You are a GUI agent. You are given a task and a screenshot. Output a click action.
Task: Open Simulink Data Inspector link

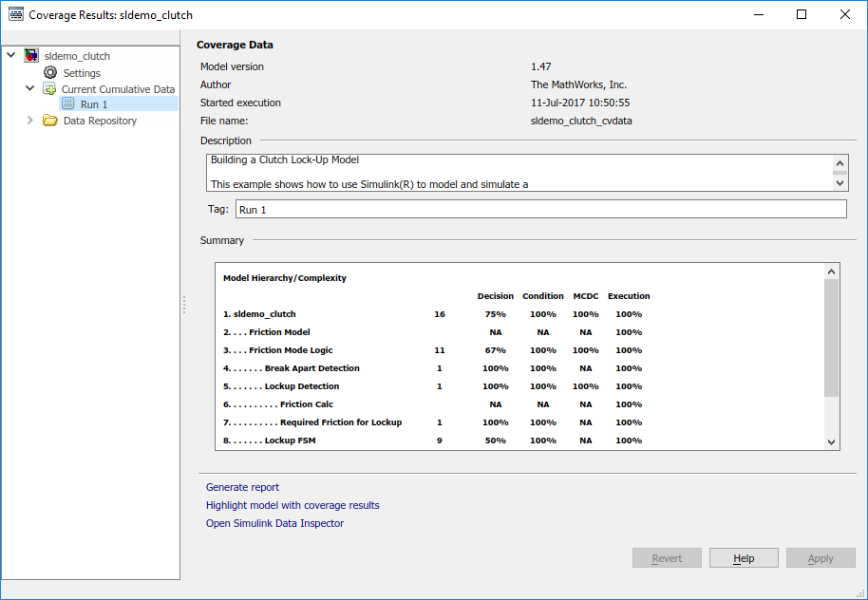click(274, 523)
